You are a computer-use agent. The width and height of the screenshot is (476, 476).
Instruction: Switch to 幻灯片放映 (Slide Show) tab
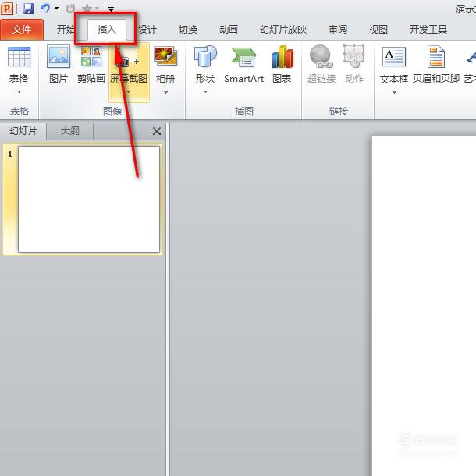(x=283, y=30)
